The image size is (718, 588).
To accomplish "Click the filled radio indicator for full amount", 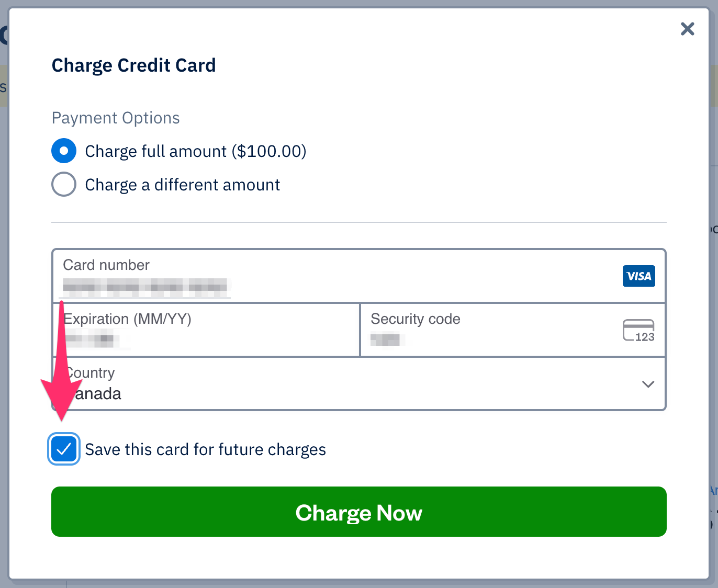I will (x=63, y=151).
